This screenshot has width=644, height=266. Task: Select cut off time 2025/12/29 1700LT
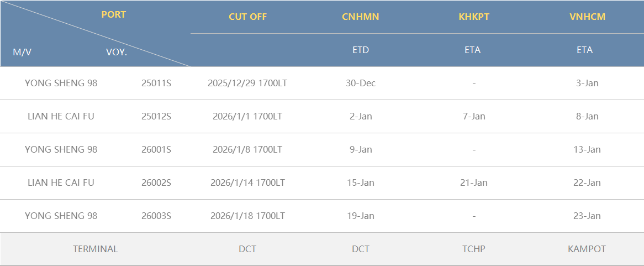pyautogui.click(x=247, y=83)
